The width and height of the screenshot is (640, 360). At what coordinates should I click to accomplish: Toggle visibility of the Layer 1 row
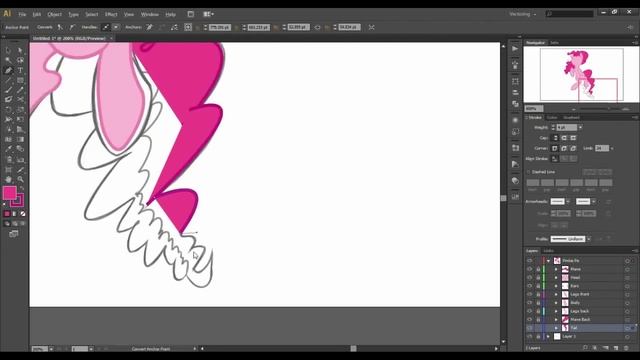click(x=529, y=337)
